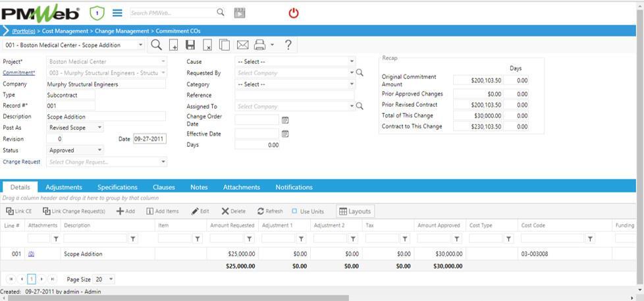Click the (Portfolio) breadcrumb link
This screenshot has width=644, height=301.
point(24,31)
